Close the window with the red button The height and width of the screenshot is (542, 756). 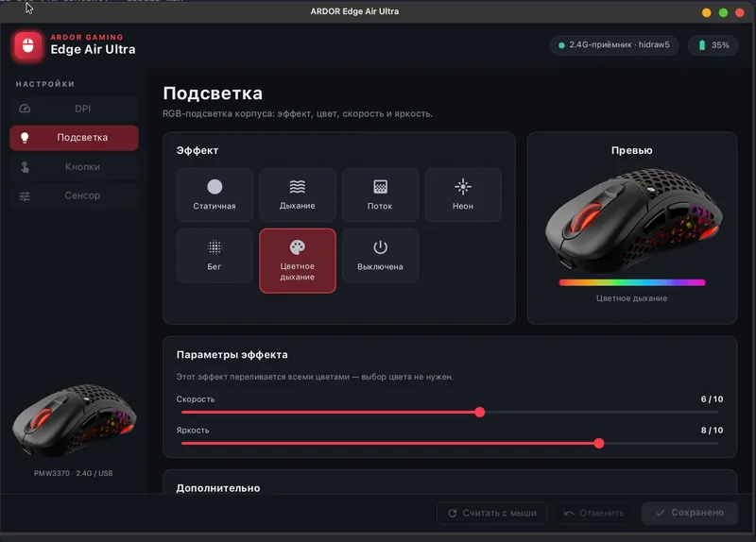pyautogui.click(x=740, y=13)
